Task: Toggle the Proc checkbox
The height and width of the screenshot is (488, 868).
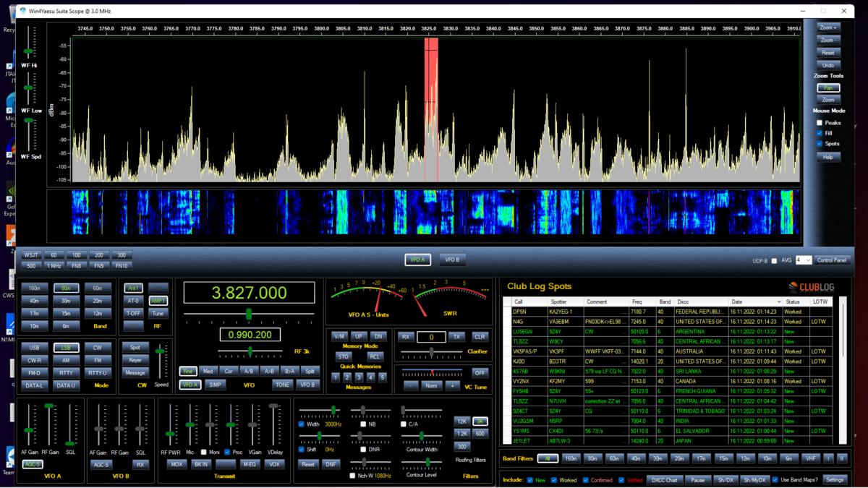Action: [229, 453]
